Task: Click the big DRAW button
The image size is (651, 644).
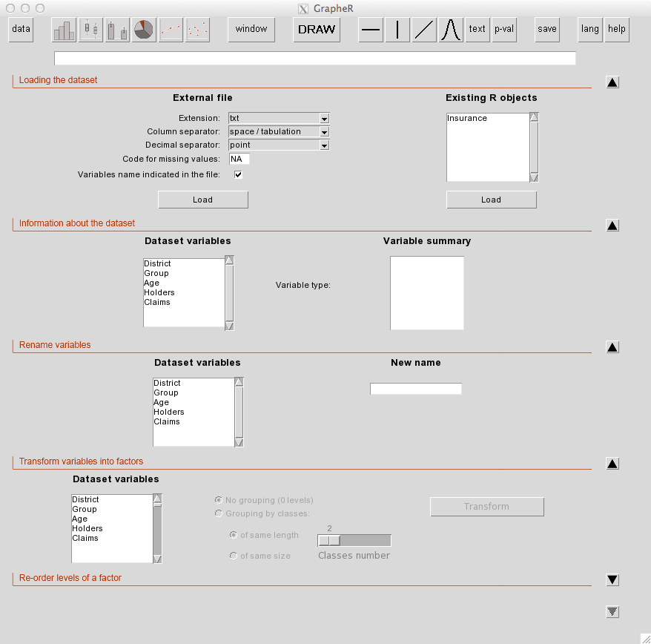Action: pos(317,30)
